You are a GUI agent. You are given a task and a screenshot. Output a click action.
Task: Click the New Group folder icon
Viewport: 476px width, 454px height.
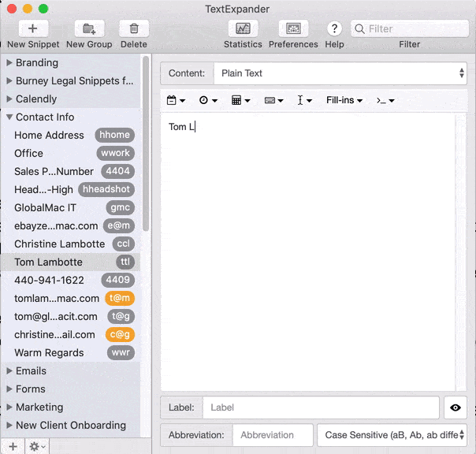point(89,28)
